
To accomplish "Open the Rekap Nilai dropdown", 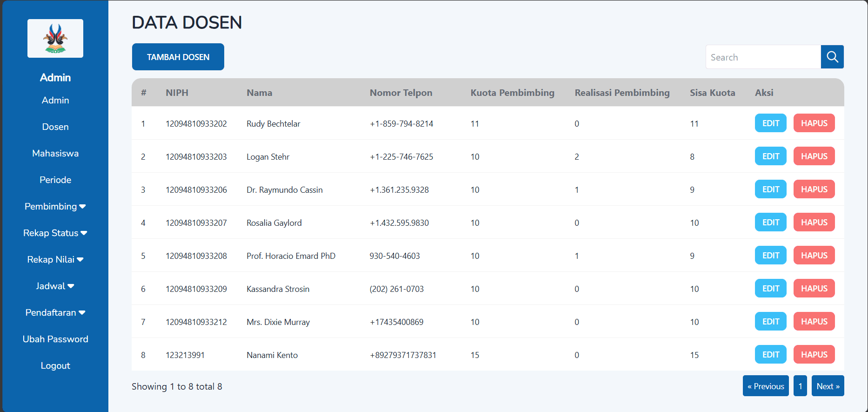I will [55, 259].
